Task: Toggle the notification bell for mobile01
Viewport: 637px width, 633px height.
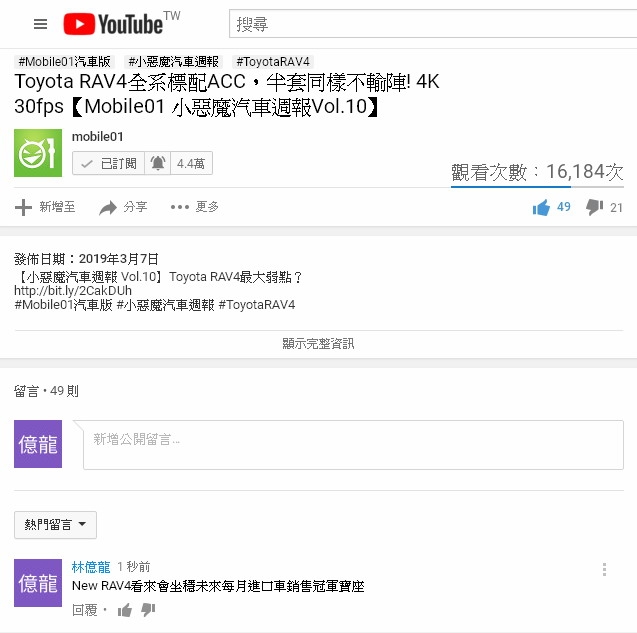Action: [x=158, y=163]
